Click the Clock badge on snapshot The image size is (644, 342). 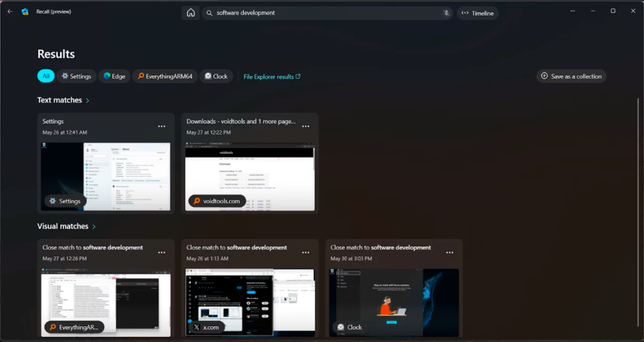350,327
